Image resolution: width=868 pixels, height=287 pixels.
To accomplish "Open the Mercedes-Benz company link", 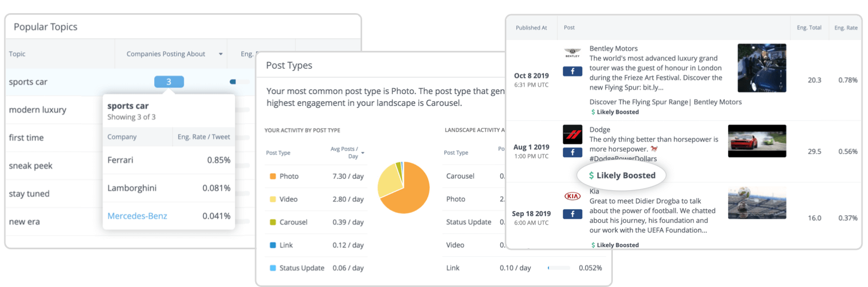I will (x=137, y=216).
